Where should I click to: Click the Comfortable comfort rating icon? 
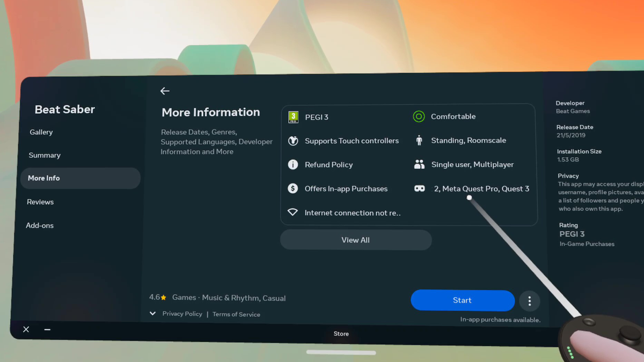(418, 116)
